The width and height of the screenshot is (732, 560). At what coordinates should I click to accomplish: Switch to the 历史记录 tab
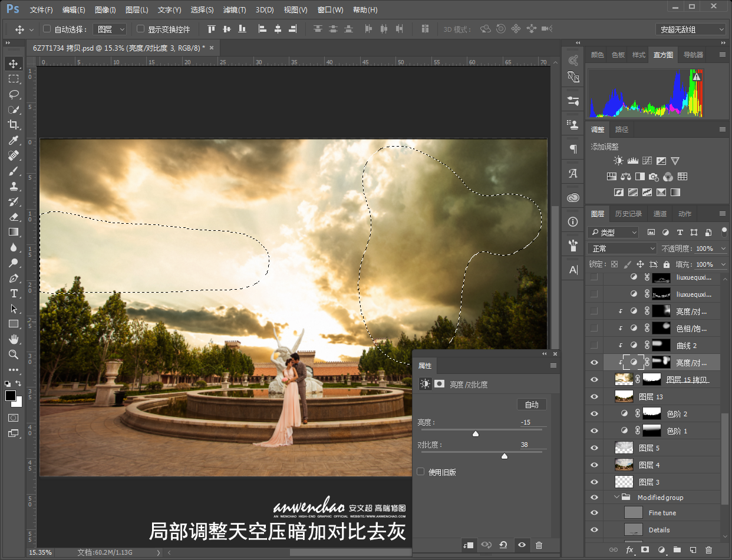(x=628, y=214)
